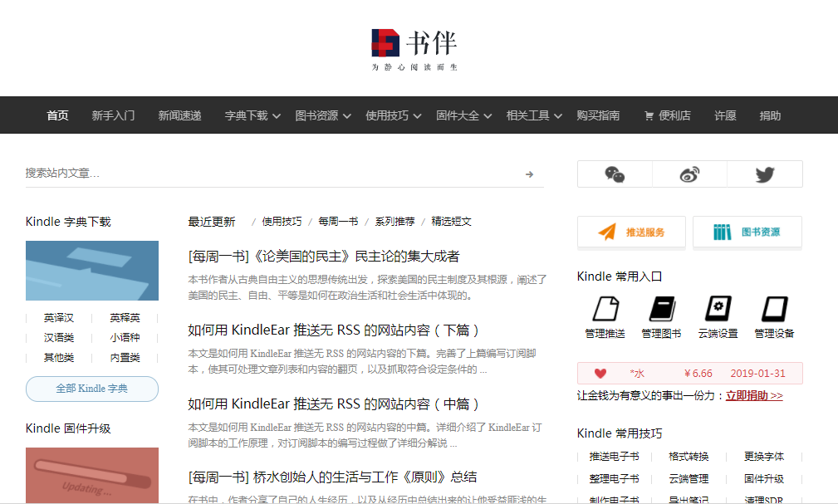Open 推送电子书 tip link

click(614, 457)
